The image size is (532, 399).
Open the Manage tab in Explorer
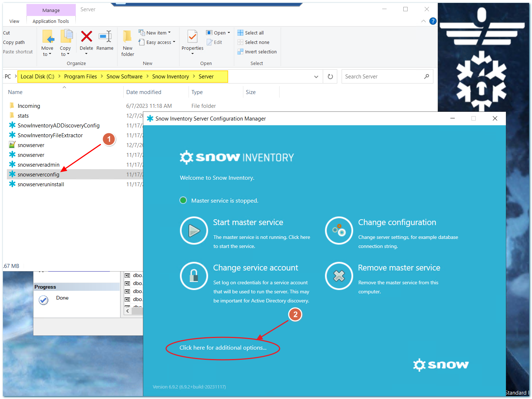coord(51,10)
